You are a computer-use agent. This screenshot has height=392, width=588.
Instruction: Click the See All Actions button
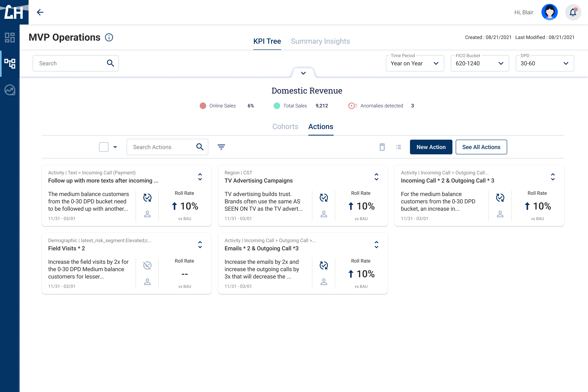[481, 147]
